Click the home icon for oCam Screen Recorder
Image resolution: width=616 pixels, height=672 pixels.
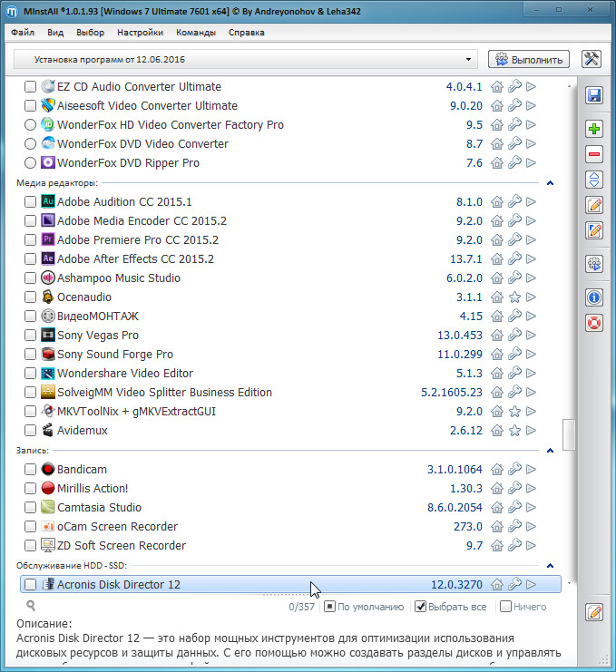497,526
